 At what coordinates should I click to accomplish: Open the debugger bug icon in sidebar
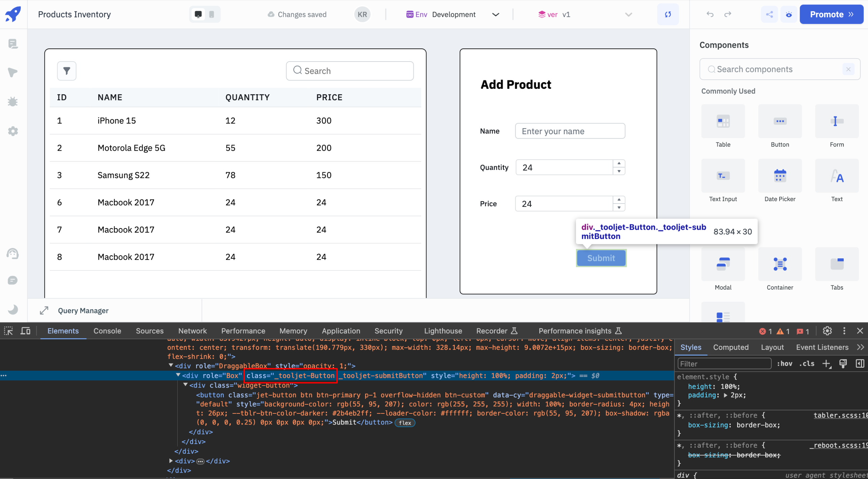pos(13,102)
